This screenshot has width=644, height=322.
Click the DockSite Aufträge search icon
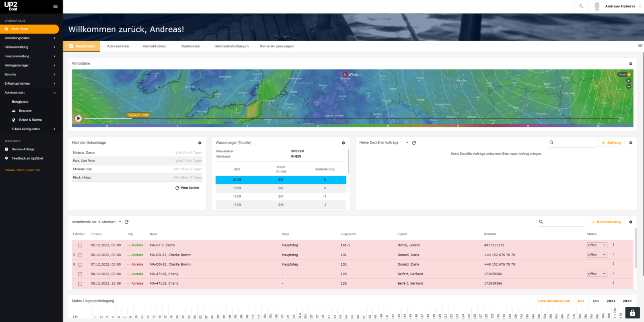tap(552, 142)
